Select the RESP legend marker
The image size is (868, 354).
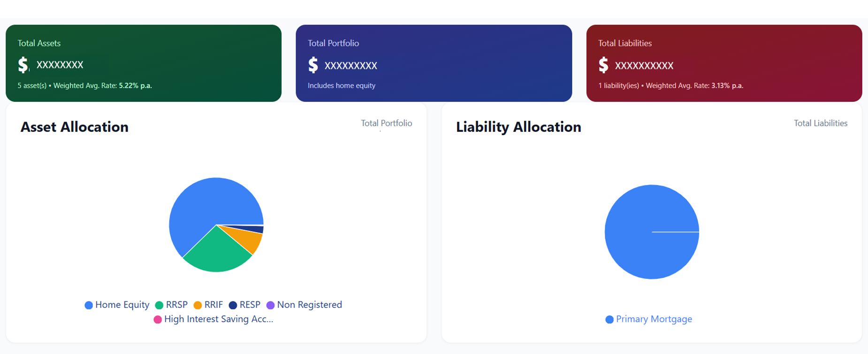(232, 305)
